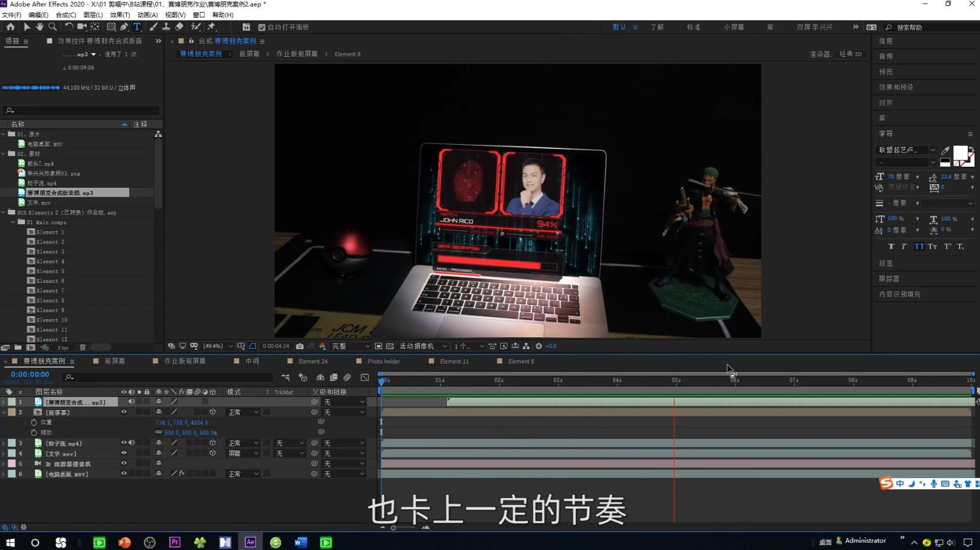The height and width of the screenshot is (550, 980).
Task: Toggle the auto-open panels checkbox
Action: point(261,27)
